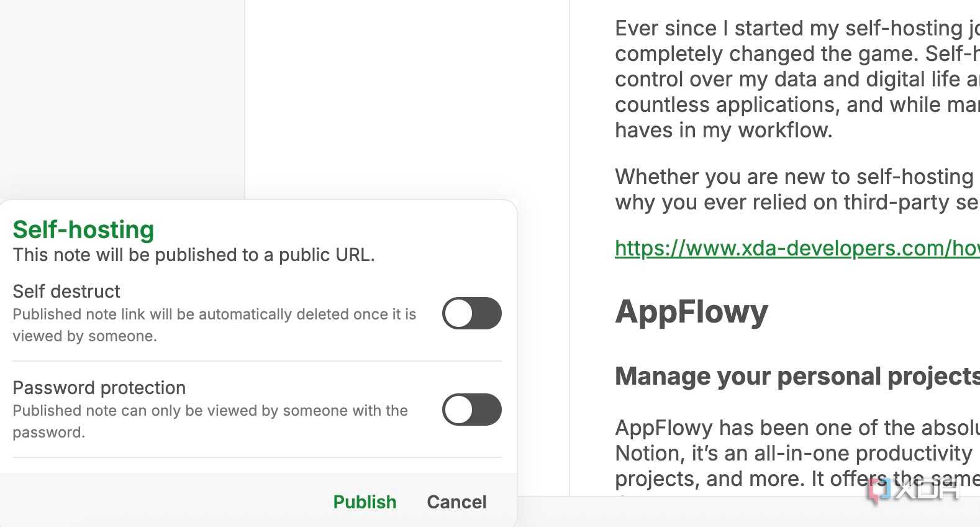Select the AppFlowy heading in note
Viewport: 980px width, 527px height.
(x=691, y=311)
